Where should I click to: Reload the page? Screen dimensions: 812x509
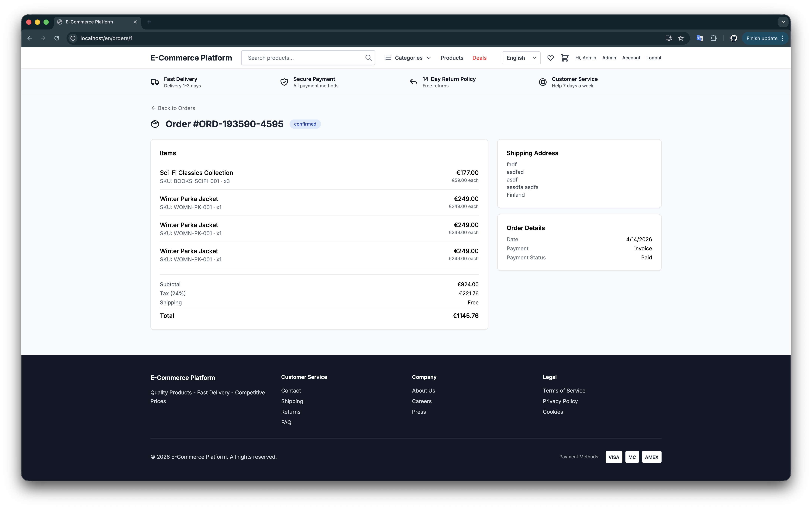(57, 38)
